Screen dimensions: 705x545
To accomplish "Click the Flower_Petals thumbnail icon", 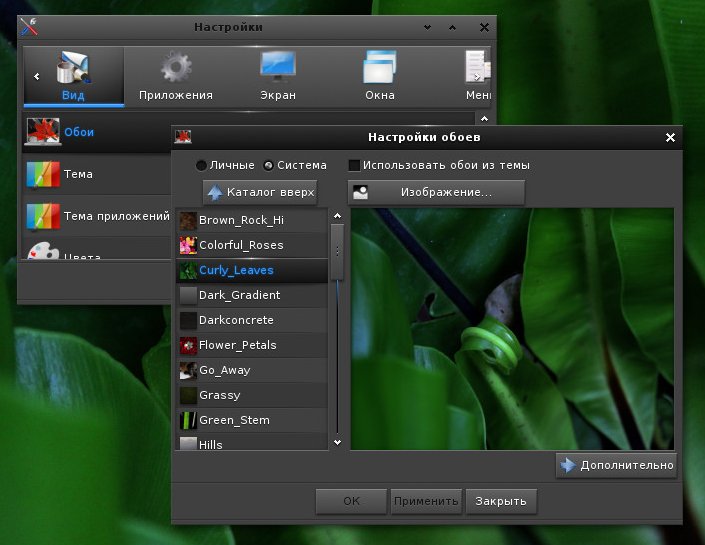I will click(x=188, y=345).
